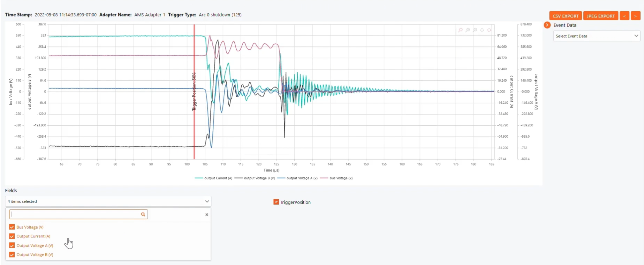Uncheck the Output Voltage B (V) field
The height and width of the screenshot is (265, 644).
click(12, 255)
